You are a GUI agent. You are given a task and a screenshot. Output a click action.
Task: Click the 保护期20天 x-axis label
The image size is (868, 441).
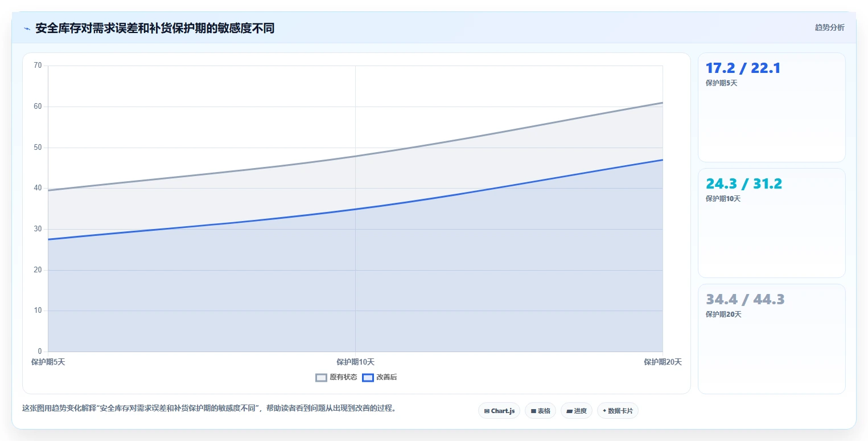[x=663, y=362]
